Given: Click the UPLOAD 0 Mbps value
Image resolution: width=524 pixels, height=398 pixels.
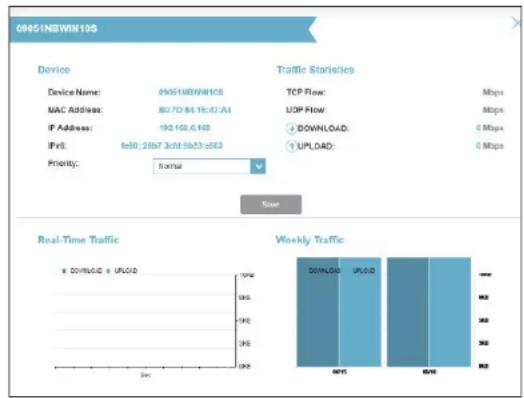Looking at the screenshot, I should pyautogui.click(x=490, y=146).
